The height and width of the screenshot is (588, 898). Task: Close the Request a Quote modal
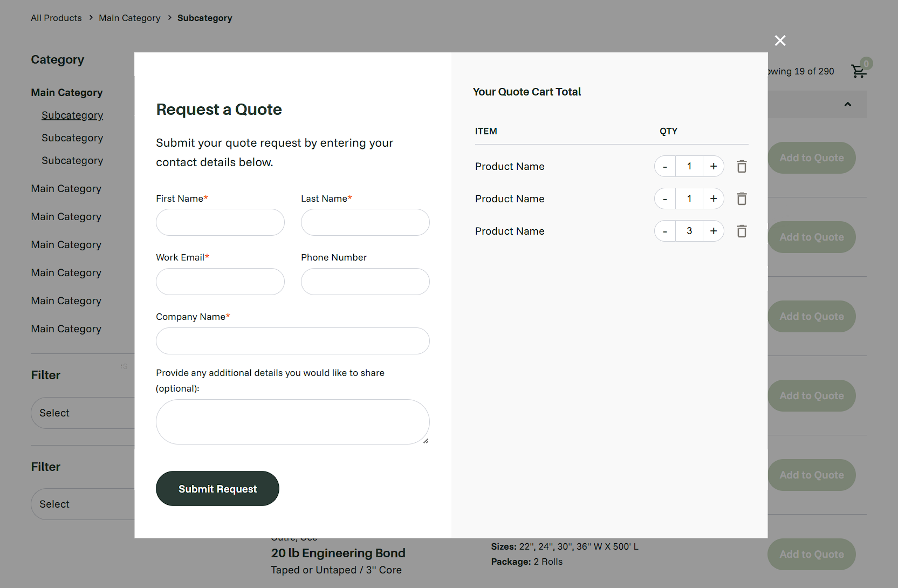[780, 40]
